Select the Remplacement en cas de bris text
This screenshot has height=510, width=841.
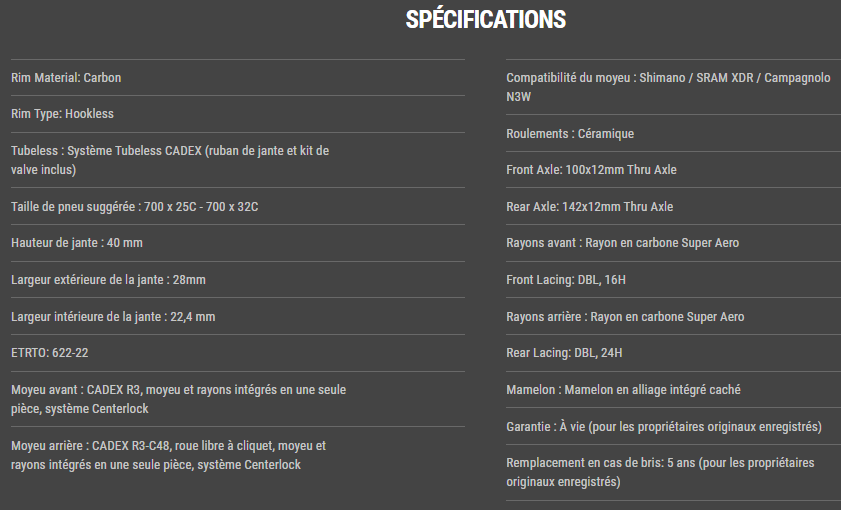660,472
